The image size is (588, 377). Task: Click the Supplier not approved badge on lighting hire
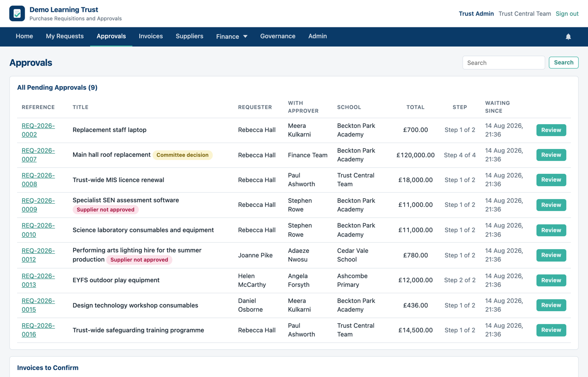[139, 260]
